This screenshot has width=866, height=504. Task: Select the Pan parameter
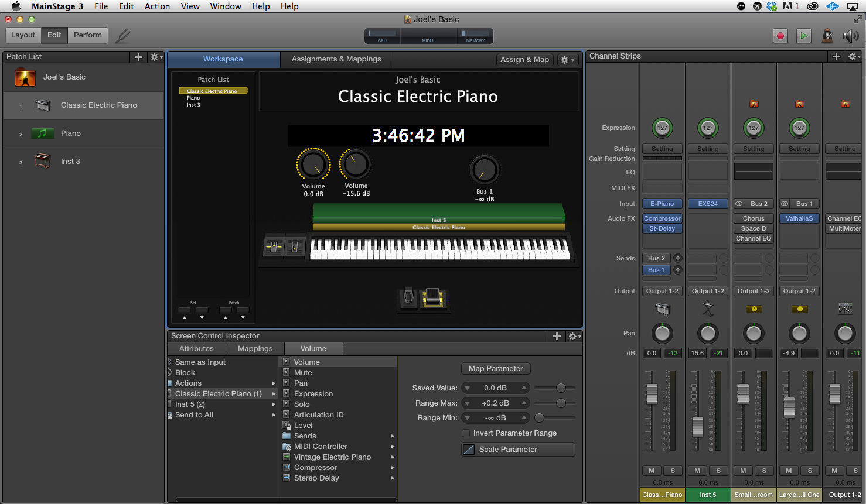(339, 383)
